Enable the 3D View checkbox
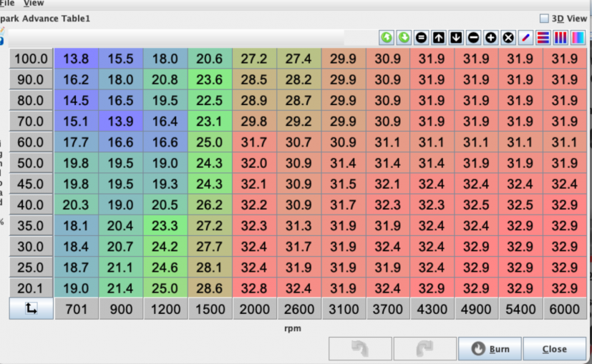The width and height of the screenshot is (592, 364). point(544,19)
